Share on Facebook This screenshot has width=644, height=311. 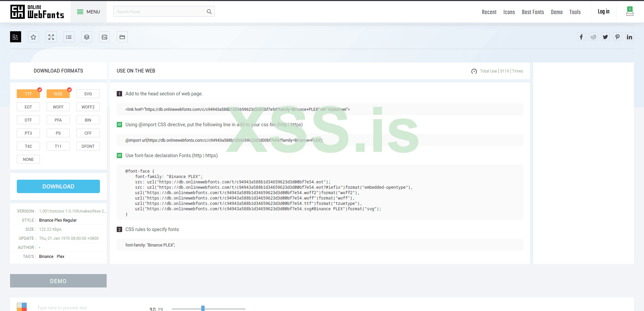pyautogui.click(x=581, y=37)
